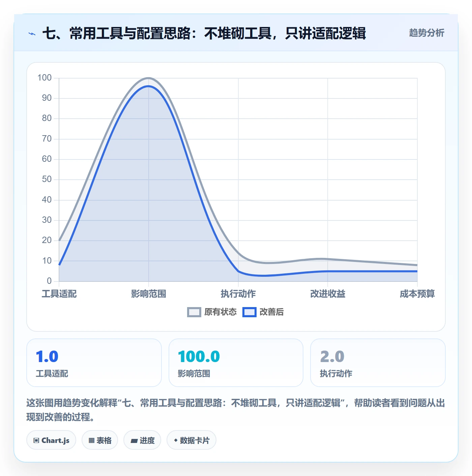This screenshot has height=476, width=472.
Task: Toggle the 改善后 legend swatch
Action: (x=249, y=312)
